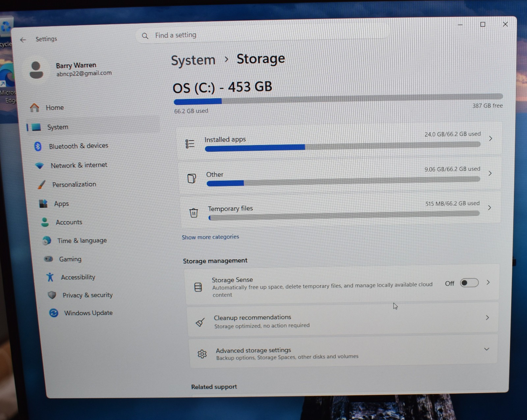Click the '66.2 GB used' label
This screenshot has height=420, width=527.
pos(191,111)
